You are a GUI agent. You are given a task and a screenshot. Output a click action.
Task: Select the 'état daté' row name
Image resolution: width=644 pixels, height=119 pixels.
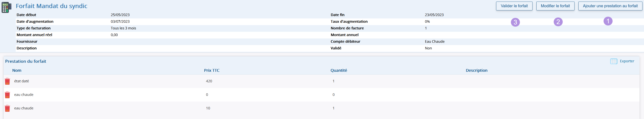point(22,81)
